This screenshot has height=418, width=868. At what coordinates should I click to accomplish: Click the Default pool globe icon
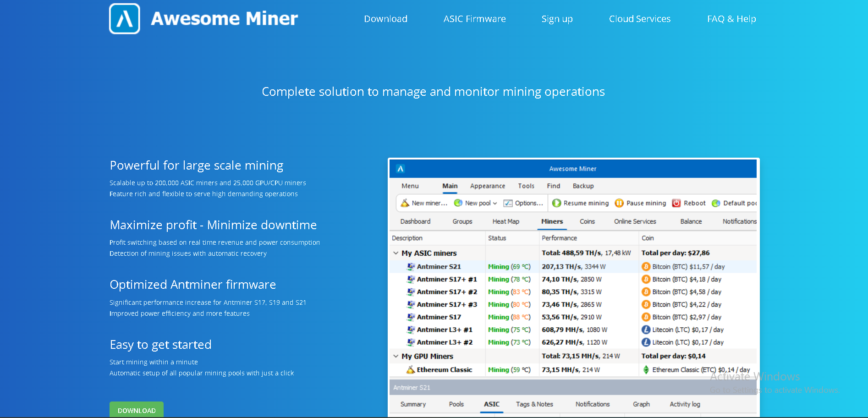coord(716,203)
